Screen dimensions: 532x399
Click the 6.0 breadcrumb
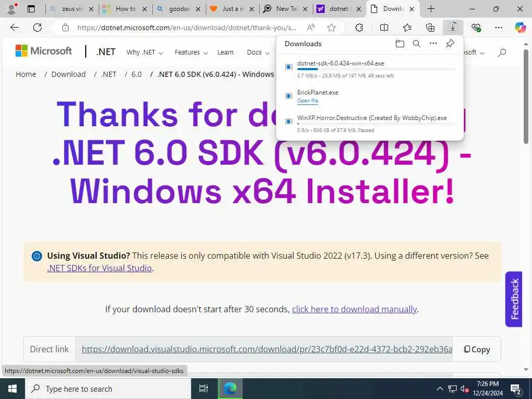point(137,74)
